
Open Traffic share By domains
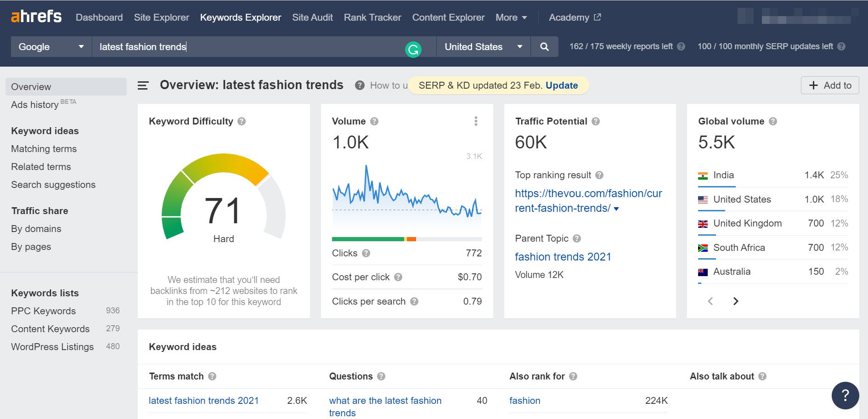pos(36,229)
